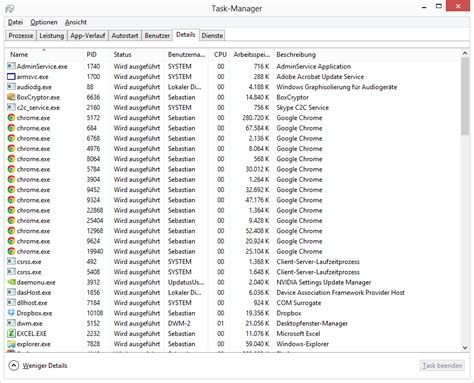The height and width of the screenshot is (383, 474).
Task: Click the 280.720 K memory value
Action: coord(256,118)
